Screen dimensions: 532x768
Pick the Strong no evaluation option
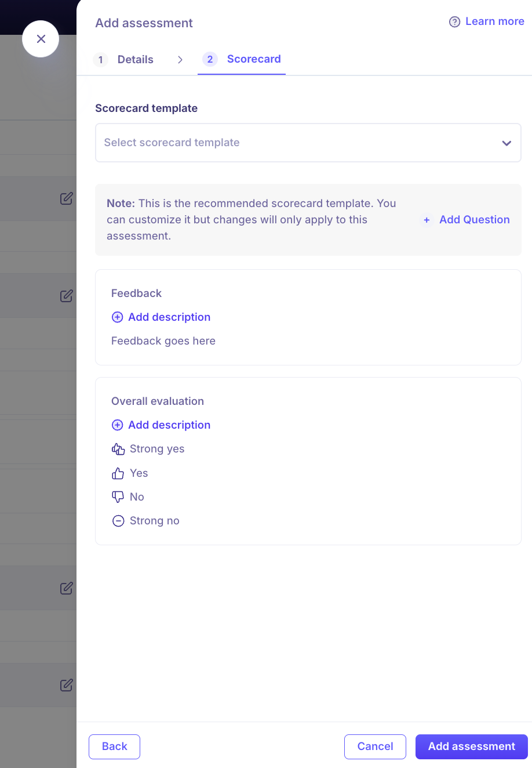pyautogui.click(x=155, y=521)
